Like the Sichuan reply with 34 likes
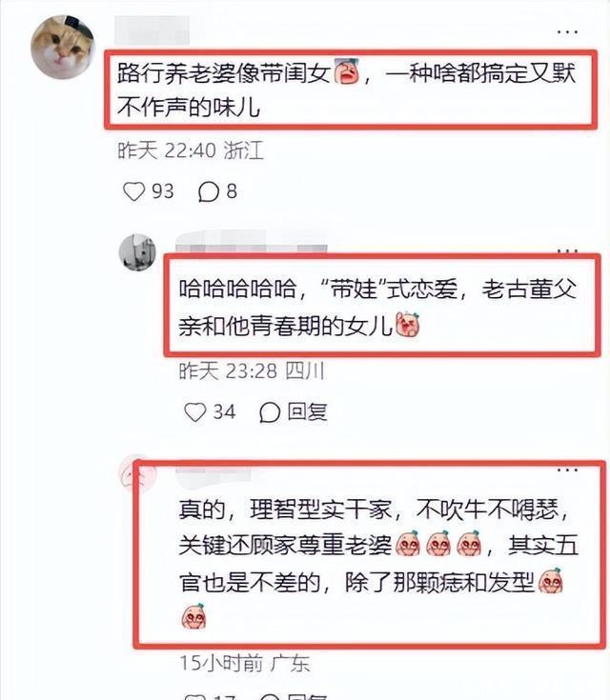The width and height of the screenshot is (610, 700). [195, 412]
